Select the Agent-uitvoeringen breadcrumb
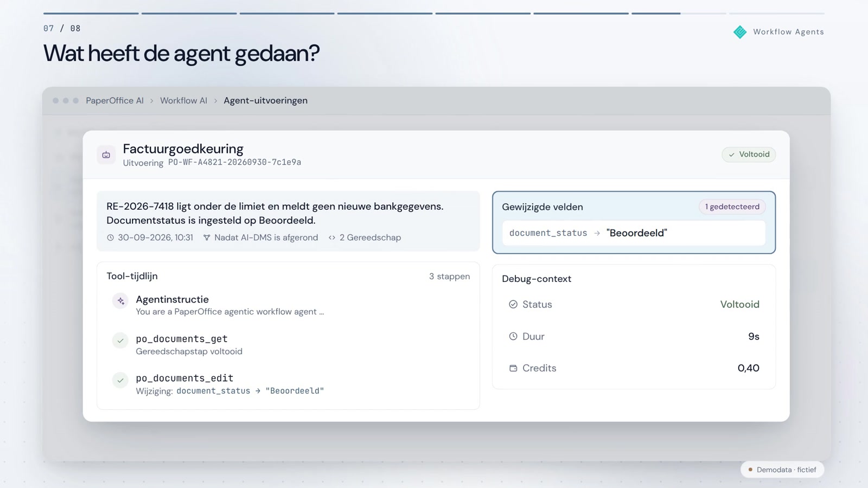The image size is (868, 488). tap(265, 100)
